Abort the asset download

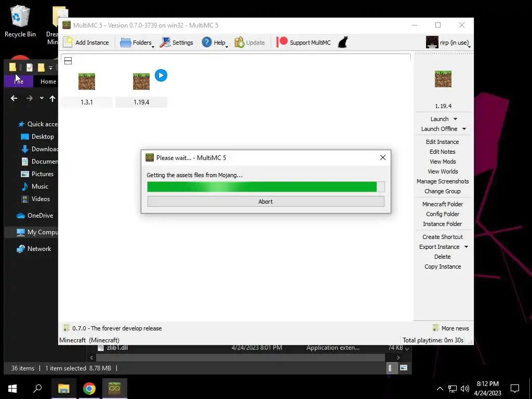coord(265,202)
